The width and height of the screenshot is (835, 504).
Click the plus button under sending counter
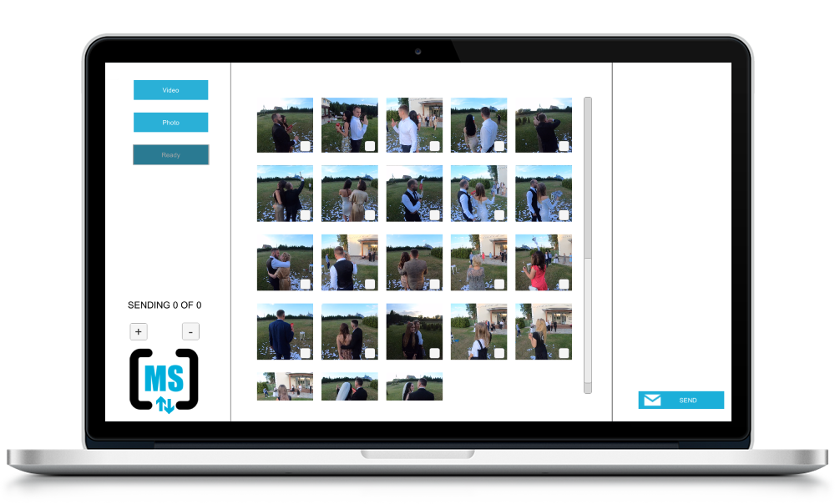point(138,331)
